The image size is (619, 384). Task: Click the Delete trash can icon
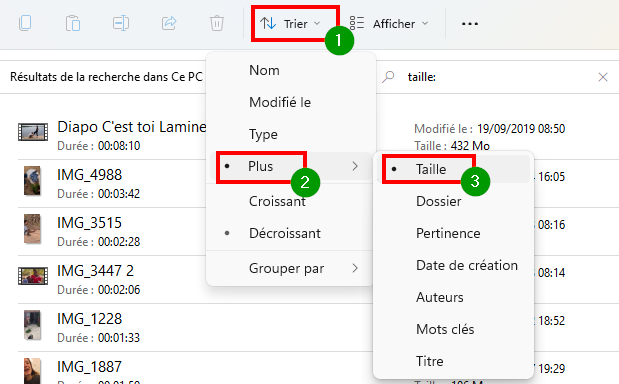217,23
